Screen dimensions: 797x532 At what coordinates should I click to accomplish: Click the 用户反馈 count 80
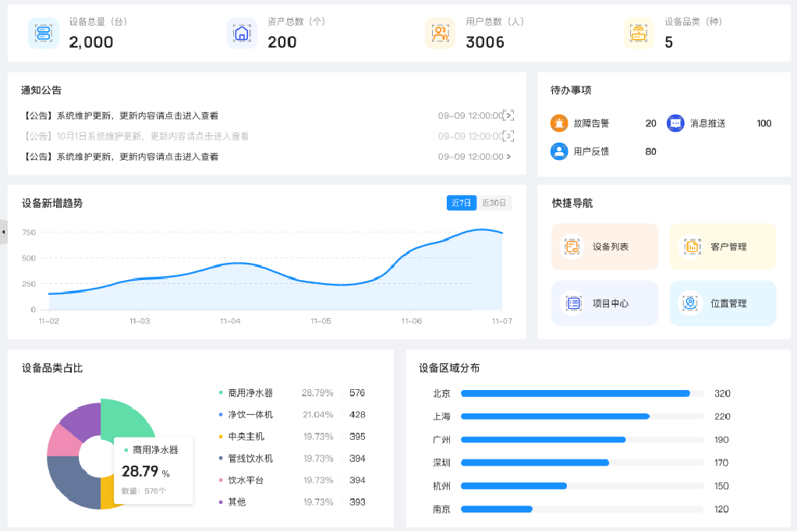point(650,151)
